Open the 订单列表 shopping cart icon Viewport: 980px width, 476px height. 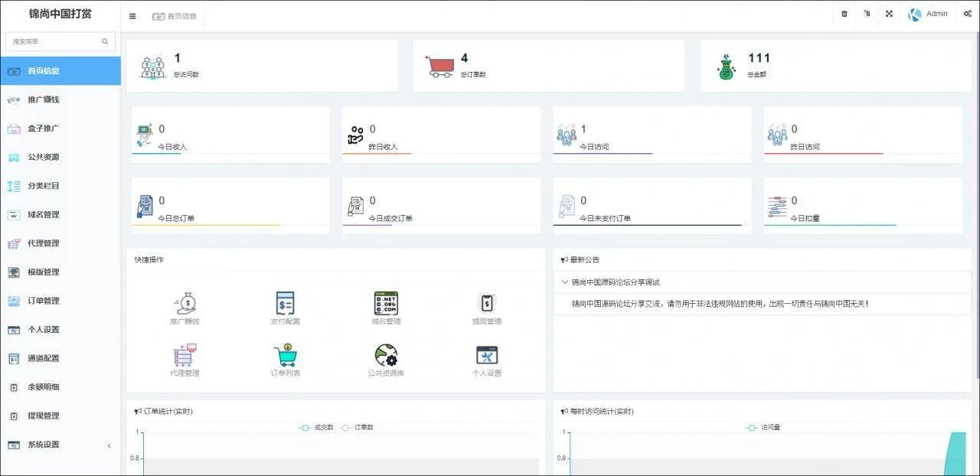285,355
